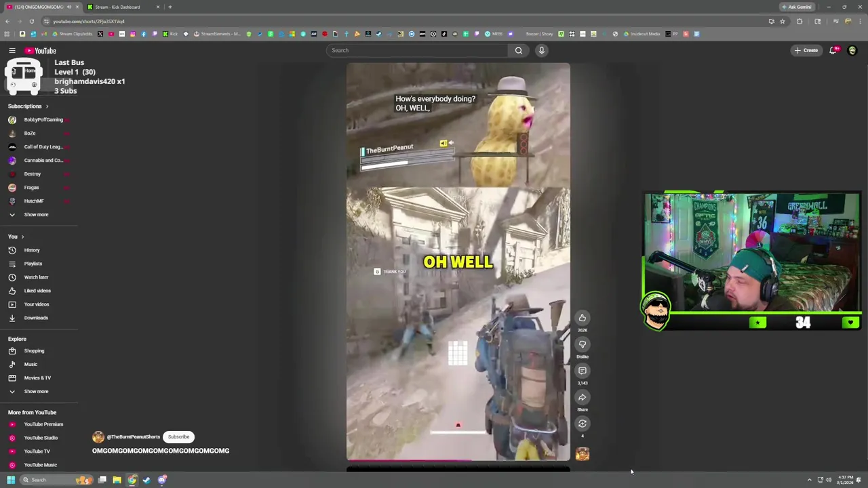Expand the Subscriptions section header

28,106
